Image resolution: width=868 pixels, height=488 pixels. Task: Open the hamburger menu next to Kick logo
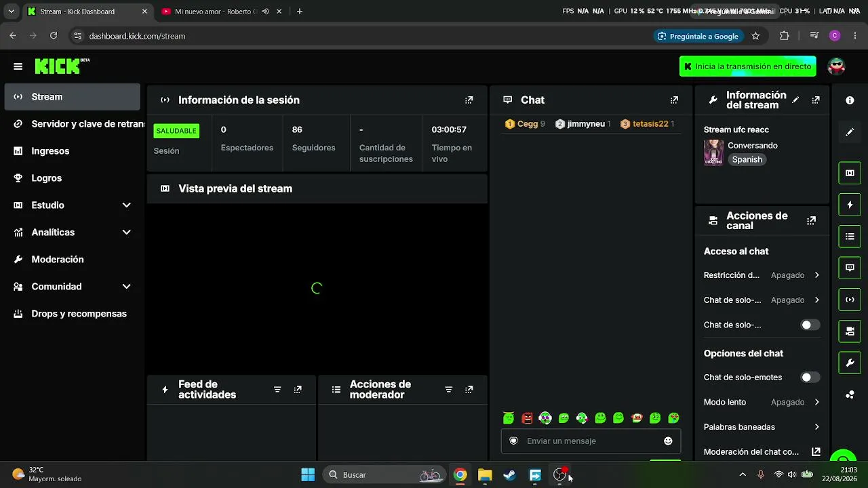(x=18, y=66)
